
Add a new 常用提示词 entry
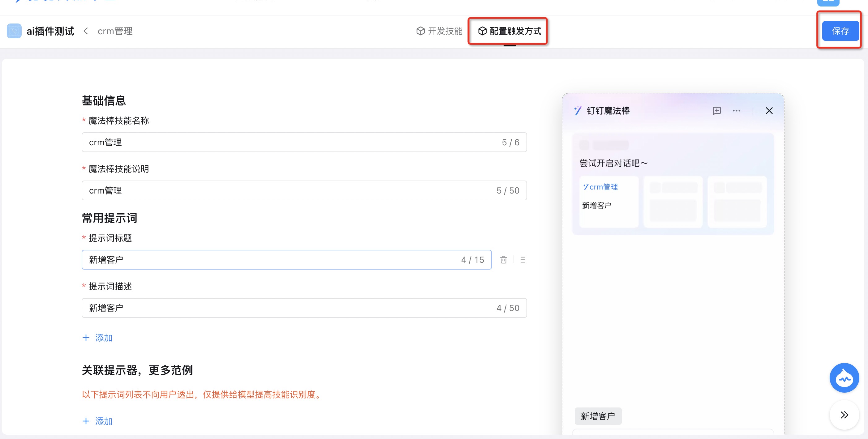(x=97, y=338)
